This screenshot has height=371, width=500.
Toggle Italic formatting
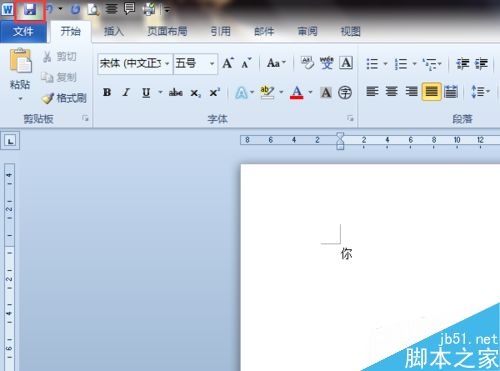click(x=126, y=92)
